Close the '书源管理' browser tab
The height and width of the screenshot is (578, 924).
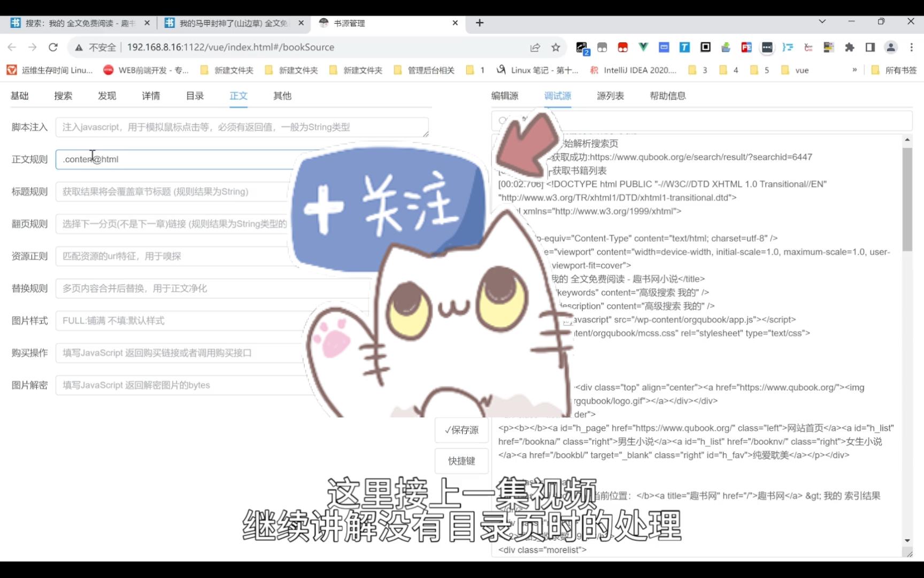pyautogui.click(x=455, y=23)
